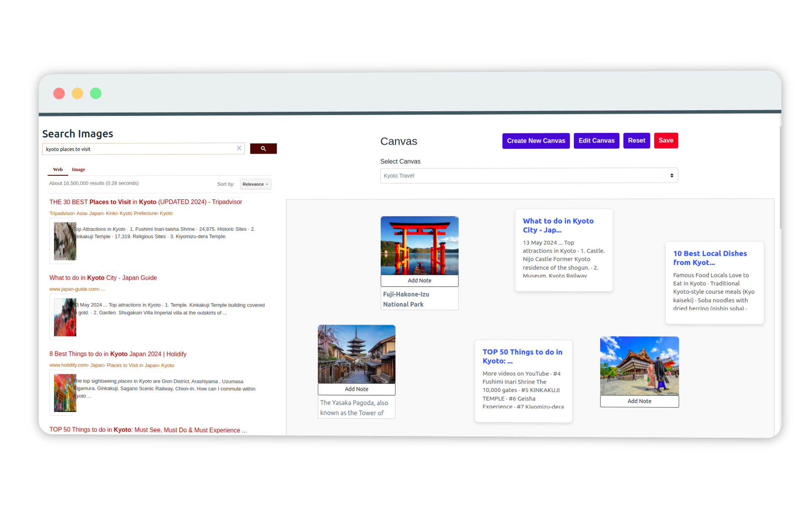This screenshot has height=508, width=812.
Task: Click Save to save current canvas
Action: pyautogui.click(x=665, y=141)
